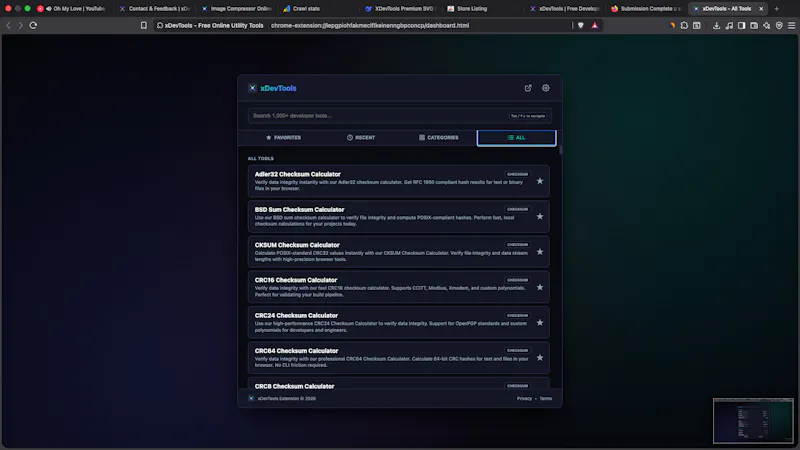Open the CRC64 Checksum Calculator tool
Image resolution: width=800 pixels, height=450 pixels.
pyautogui.click(x=398, y=358)
